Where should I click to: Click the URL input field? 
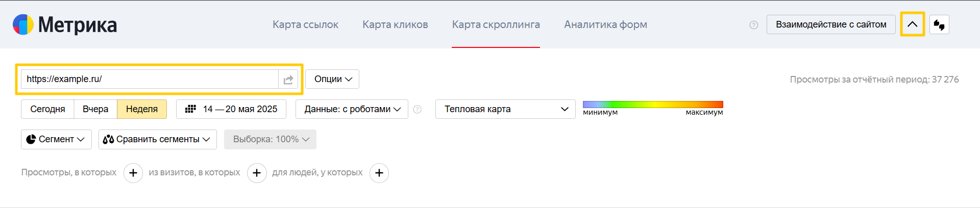(150, 79)
